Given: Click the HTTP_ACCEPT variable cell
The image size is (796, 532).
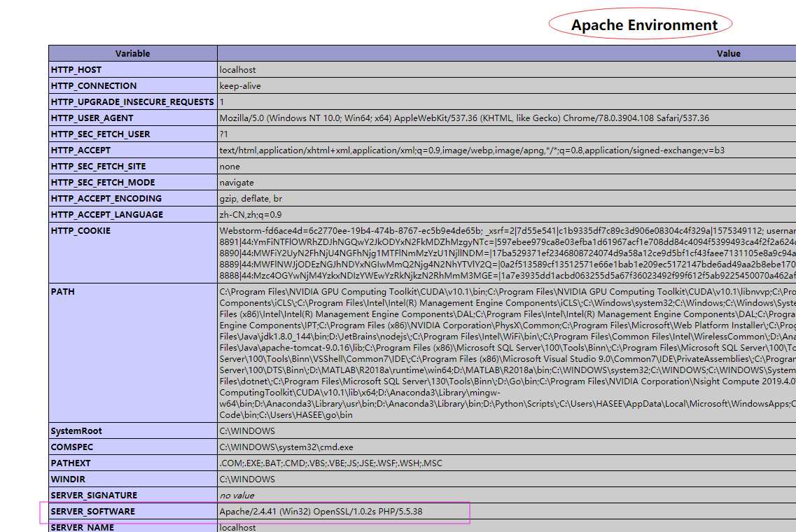Looking at the screenshot, I should (x=132, y=150).
